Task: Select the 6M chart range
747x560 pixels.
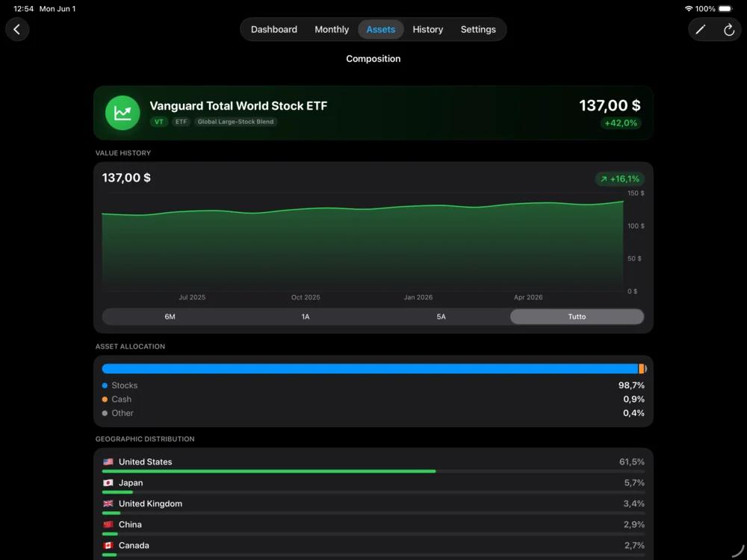Action: (170, 317)
